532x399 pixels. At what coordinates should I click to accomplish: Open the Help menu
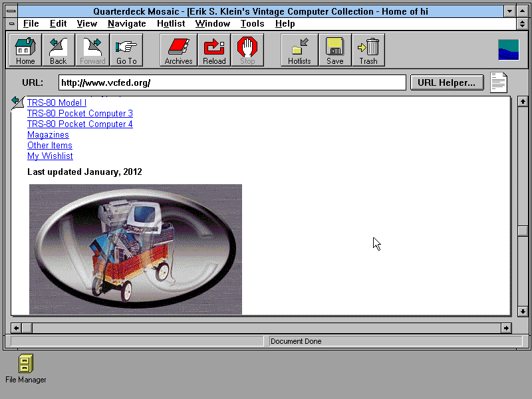coord(285,24)
